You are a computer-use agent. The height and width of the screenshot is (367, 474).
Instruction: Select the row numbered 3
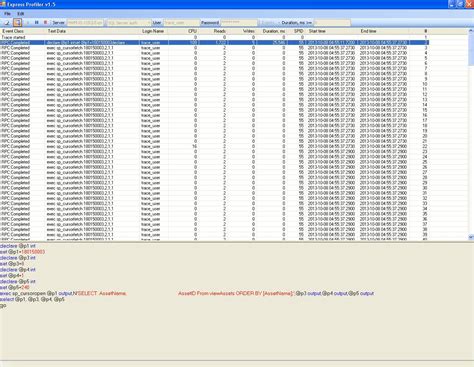pos(214,48)
